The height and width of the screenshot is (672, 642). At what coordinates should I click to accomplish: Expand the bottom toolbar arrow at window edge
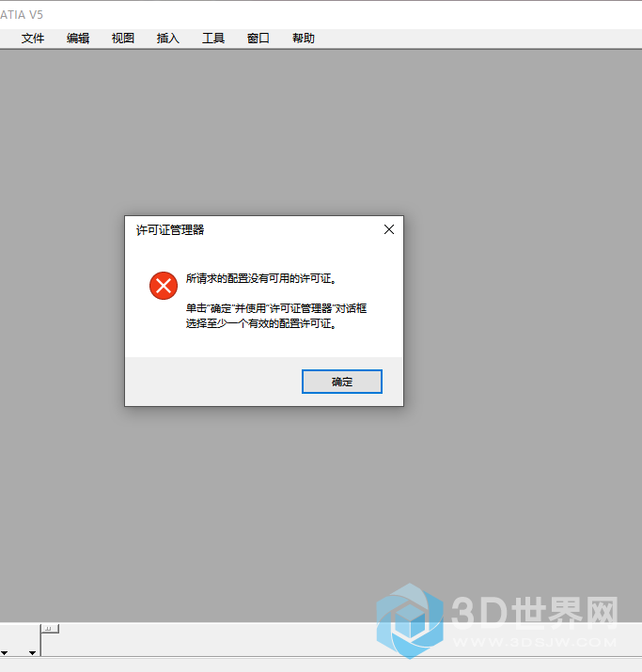click(4, 652)
